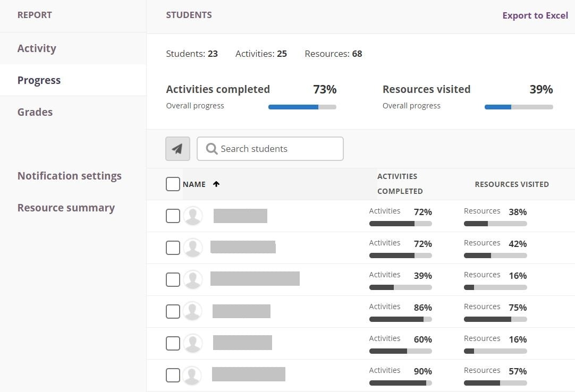Click the sort arrow next to NAME

pyautogui.click(x=216, y=184)
